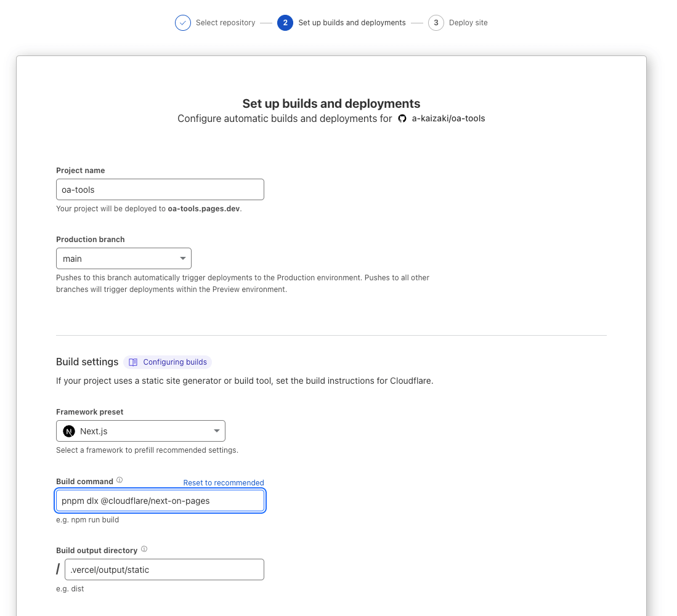Click the Set up builds and deployments step
The image size is (677, 616).
pyautogui.click(x=352, y=23)
